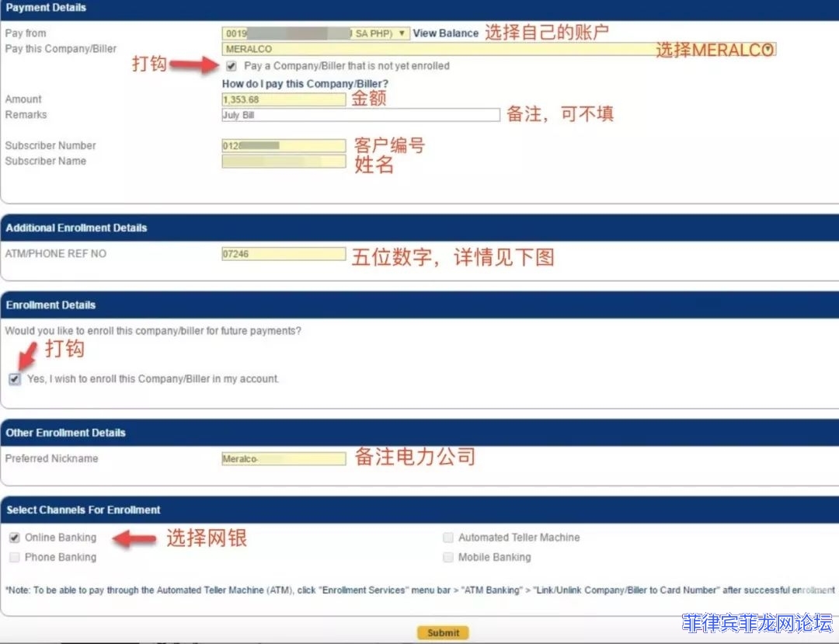Uncheck Yes, I wish to enroll checkbox
Screen dimensions: 839x644
pyautogui.click(x=15, y=379)
